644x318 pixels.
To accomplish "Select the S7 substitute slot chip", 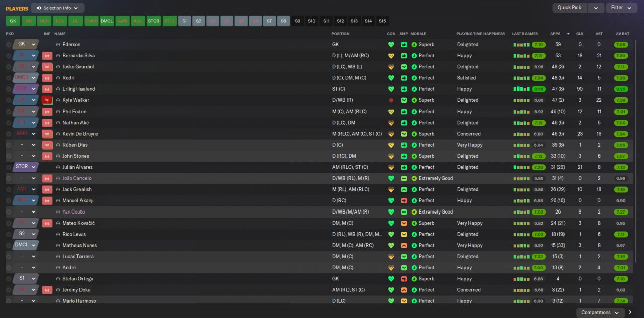I will 269,21.
